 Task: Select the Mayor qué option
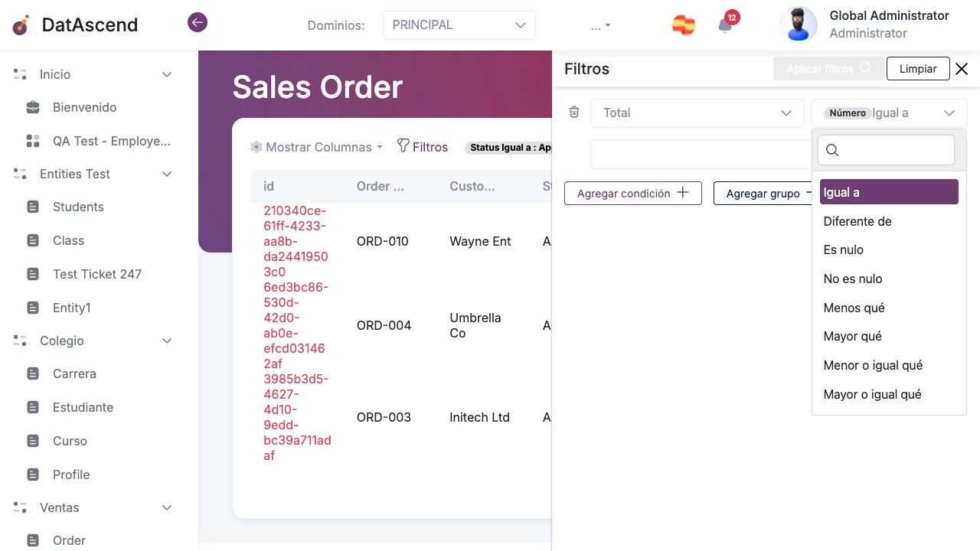(x=889, y=336)
